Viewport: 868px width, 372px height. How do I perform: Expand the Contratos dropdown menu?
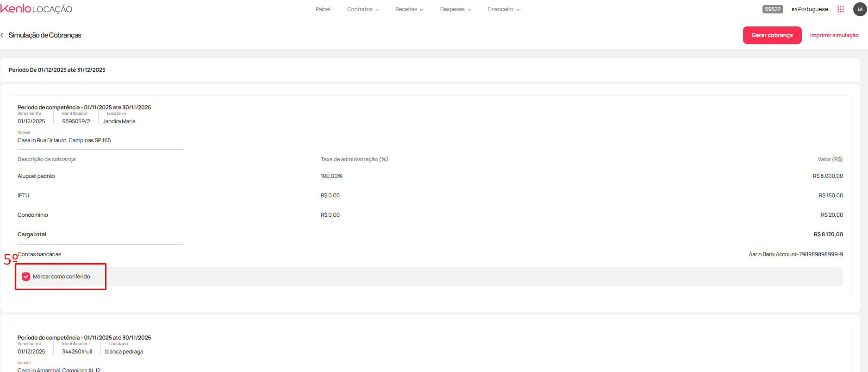363,9
